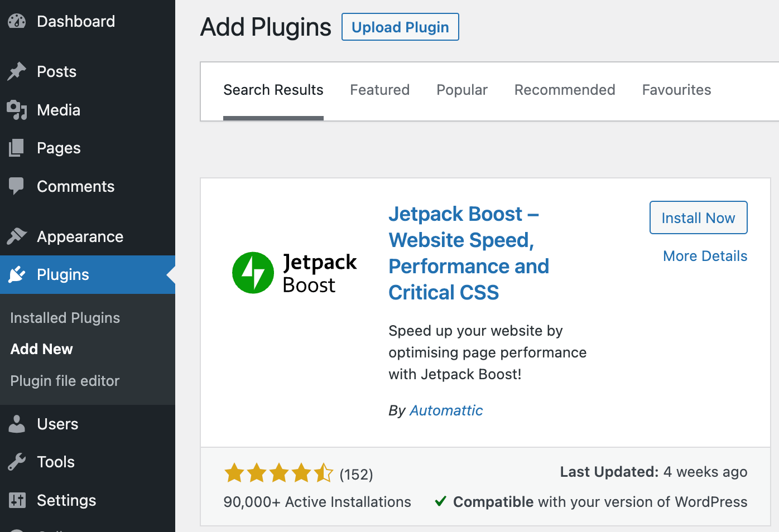The image size is (779, 532).
Task: Click the five-star rating row
Action: pos(278,473)
